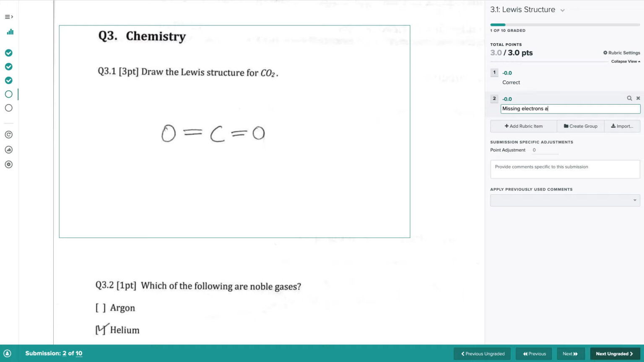The image size is (644, 362).
Task: Click the Add Rubric Item button
Action: click(523, 126)
